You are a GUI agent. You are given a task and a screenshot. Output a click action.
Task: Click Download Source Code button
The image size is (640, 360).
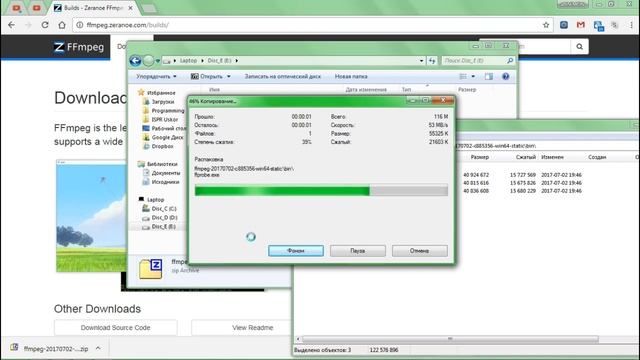coord(116,328)
